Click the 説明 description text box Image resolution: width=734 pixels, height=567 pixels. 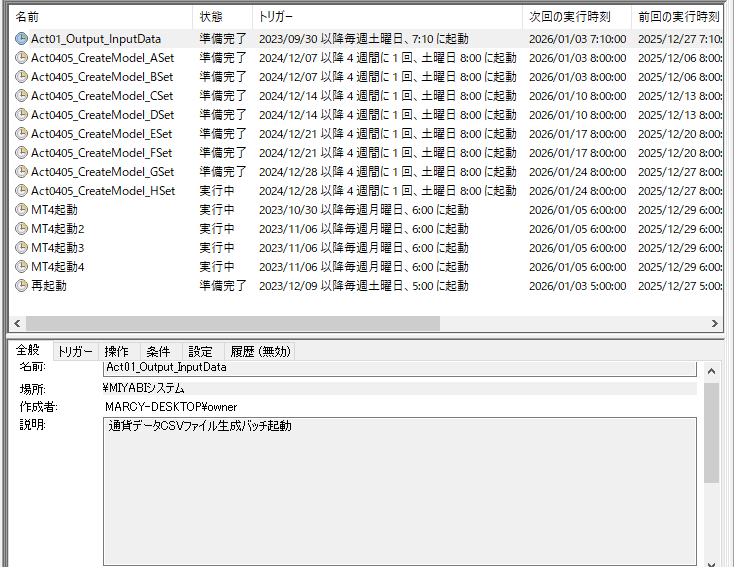point(400,491)
